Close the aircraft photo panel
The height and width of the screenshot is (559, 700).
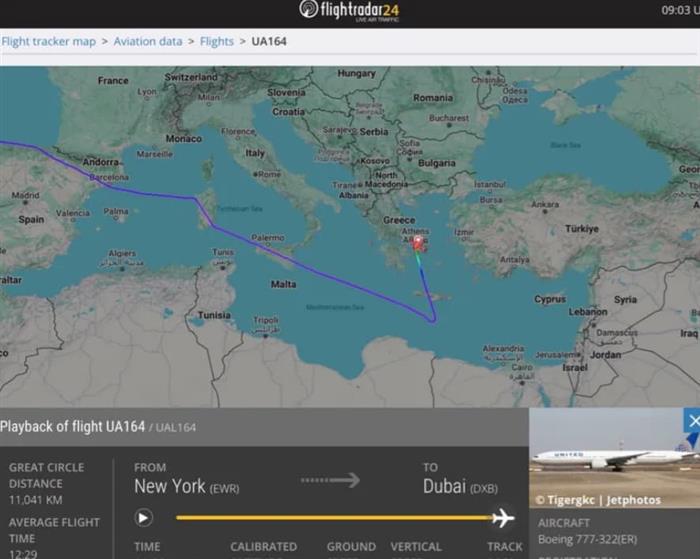[x=692, y=421]
